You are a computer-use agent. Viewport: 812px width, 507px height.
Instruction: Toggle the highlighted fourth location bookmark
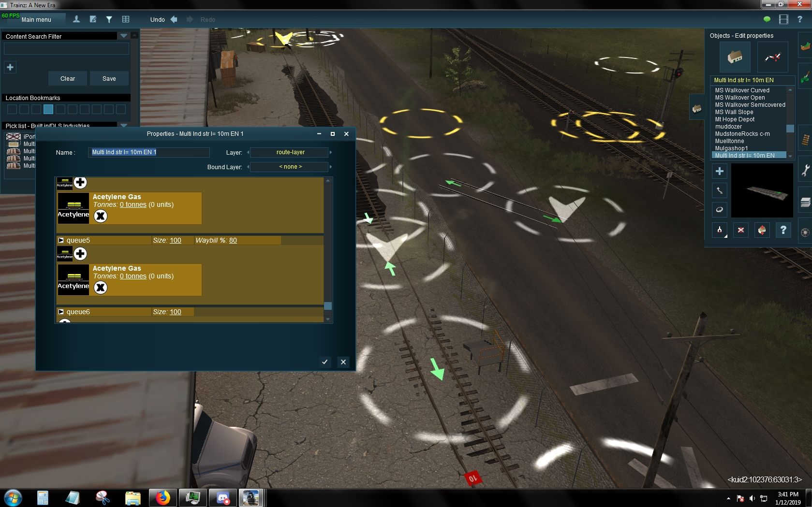(x=48, y=109)
